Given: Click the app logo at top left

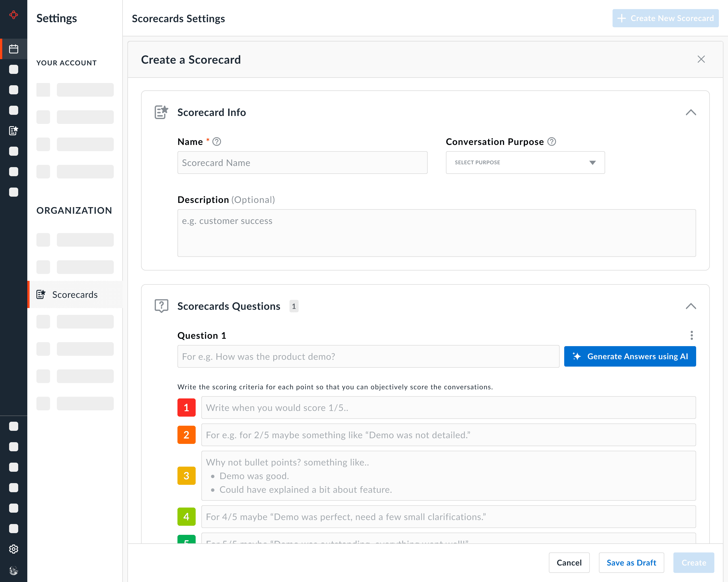Looking at the screenshot, I should [13, 15].
